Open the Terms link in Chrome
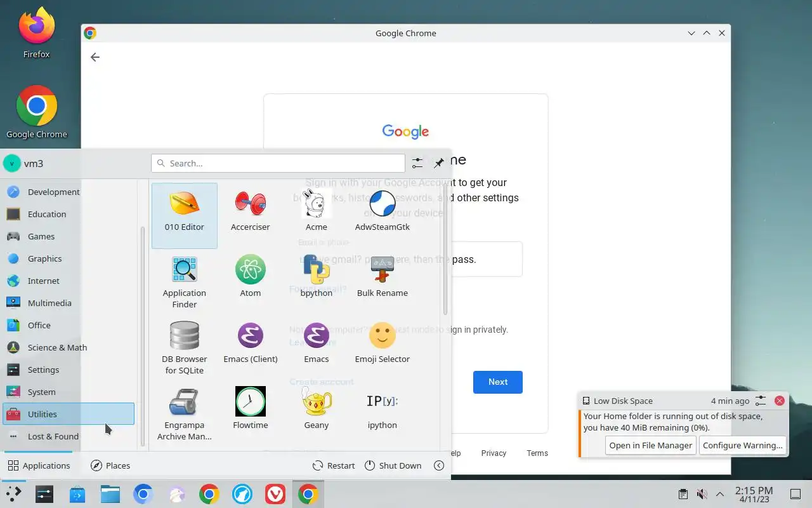 pyautogui.click(x=537, y=453)
